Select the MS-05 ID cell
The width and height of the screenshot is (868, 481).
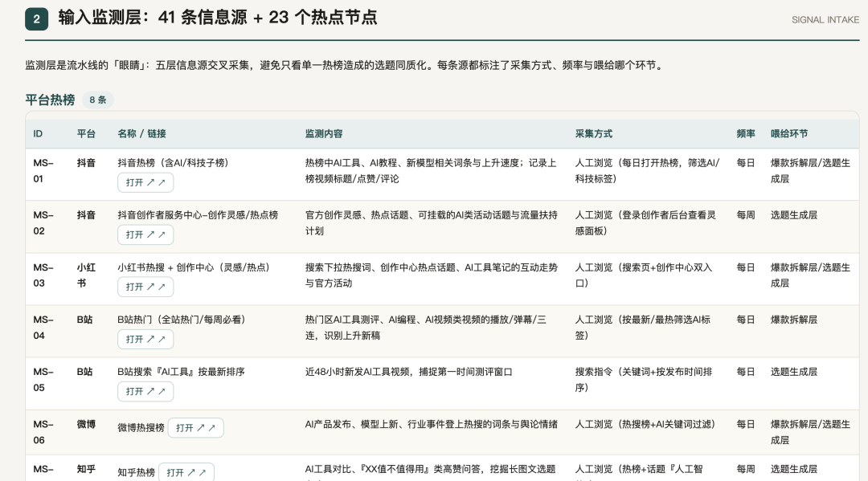pyautogui.click(x=43, y=380)
